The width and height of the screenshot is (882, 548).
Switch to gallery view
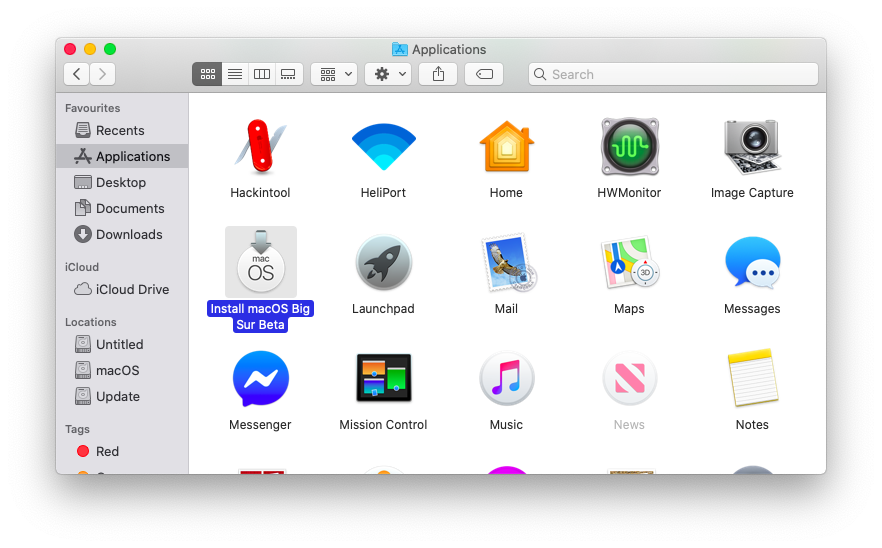pyautogui.click(x=289, y=74)
